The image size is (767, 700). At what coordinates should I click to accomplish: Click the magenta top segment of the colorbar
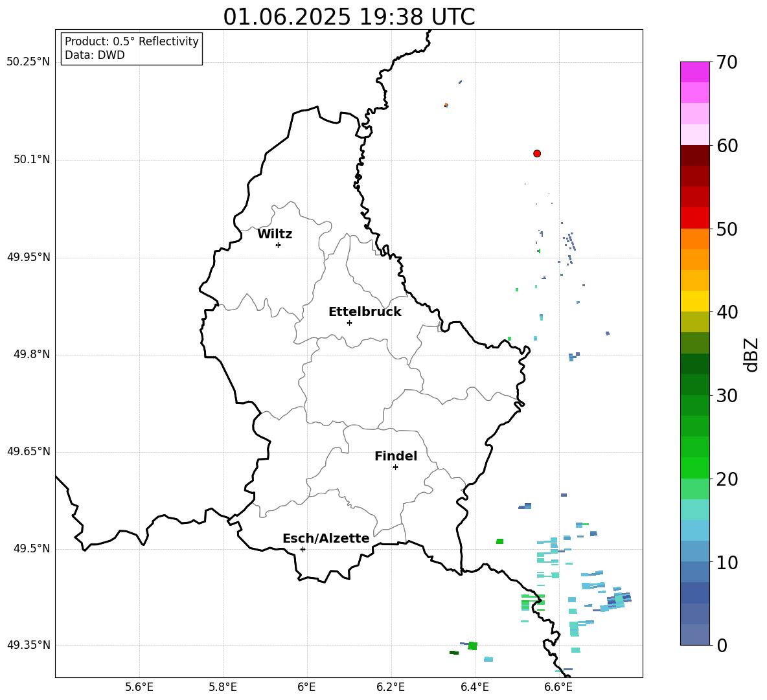[694, 72]
